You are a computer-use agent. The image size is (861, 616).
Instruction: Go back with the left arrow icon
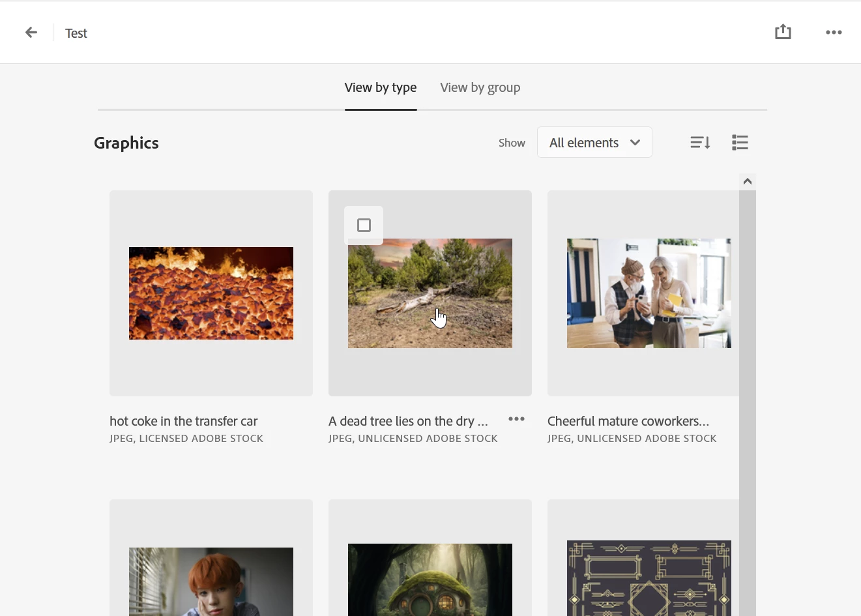(31, 33)
